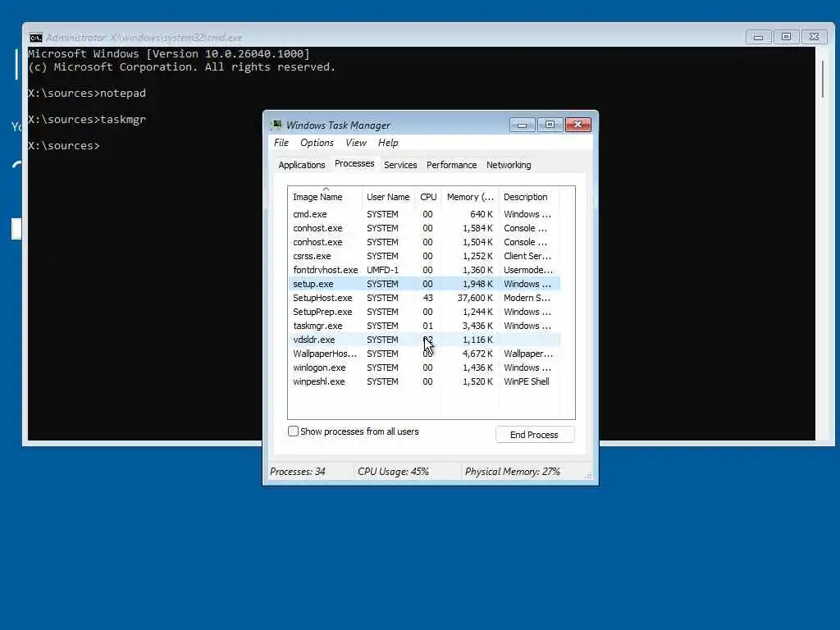
Task: Open the View menu
Action: point(356,143)
